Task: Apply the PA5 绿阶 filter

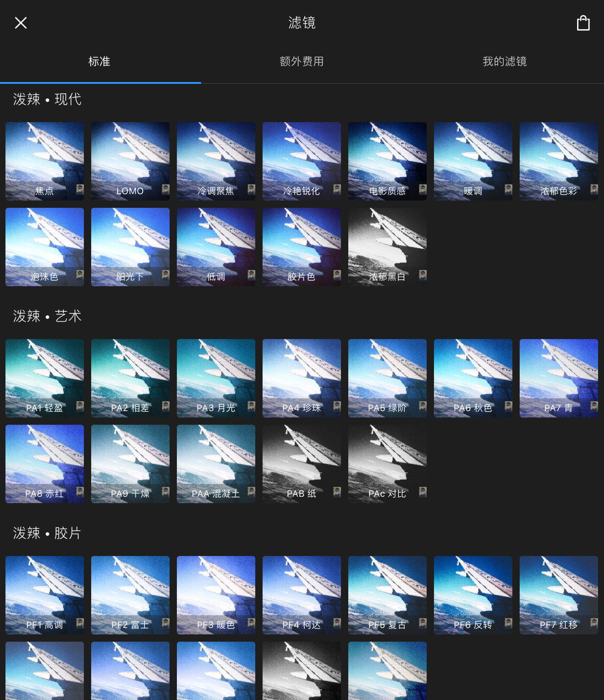Action: point(387,378)
